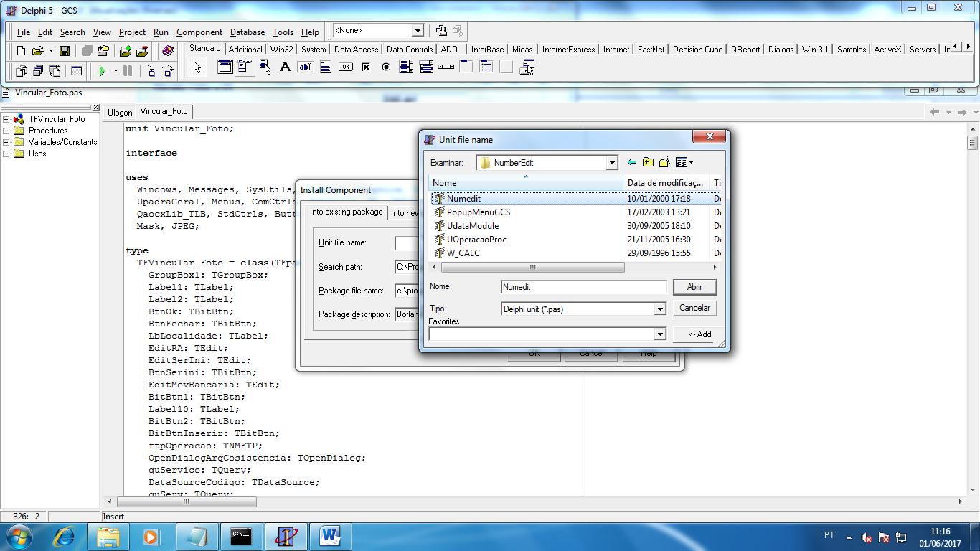The height and width of the screenshot is (551, 980).
Task: Click the Run (green play) toolbar icon
Action: tap(103, 71)
